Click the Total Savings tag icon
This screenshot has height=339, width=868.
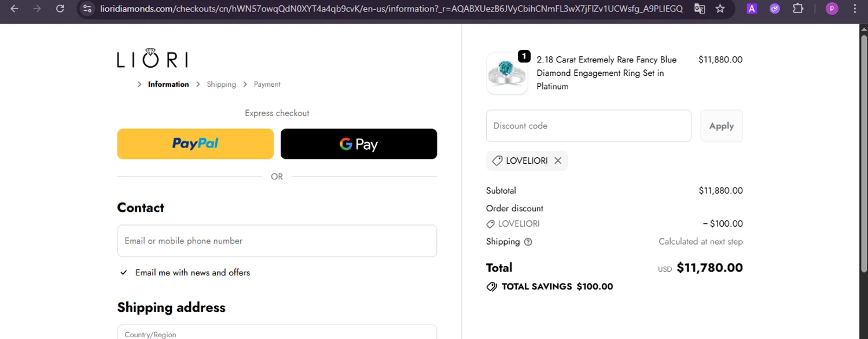pyautogui.click(x=492, y=286)
